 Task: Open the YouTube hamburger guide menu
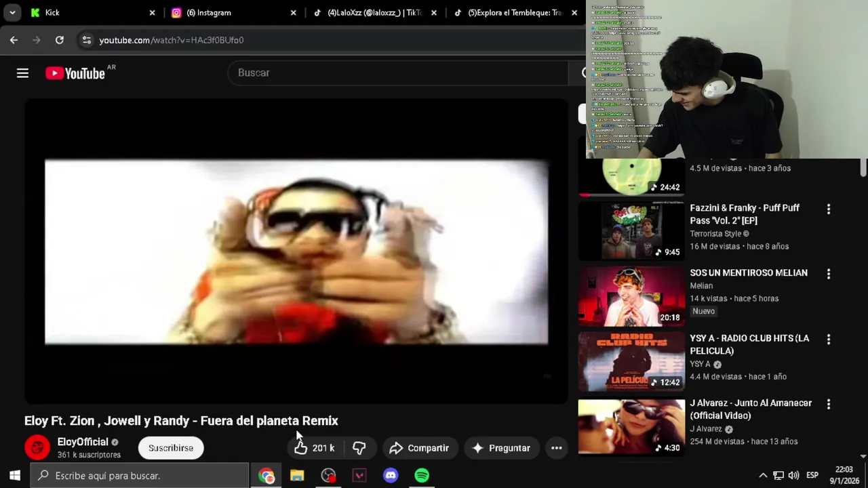22,73
